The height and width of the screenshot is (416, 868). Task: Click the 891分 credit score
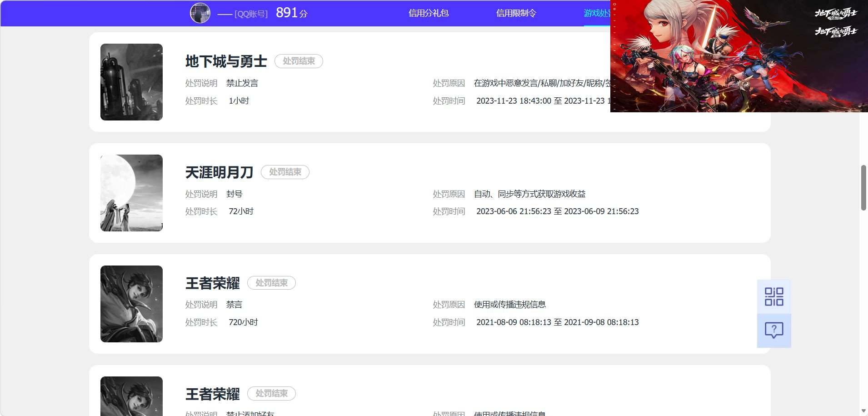[291, 13]
